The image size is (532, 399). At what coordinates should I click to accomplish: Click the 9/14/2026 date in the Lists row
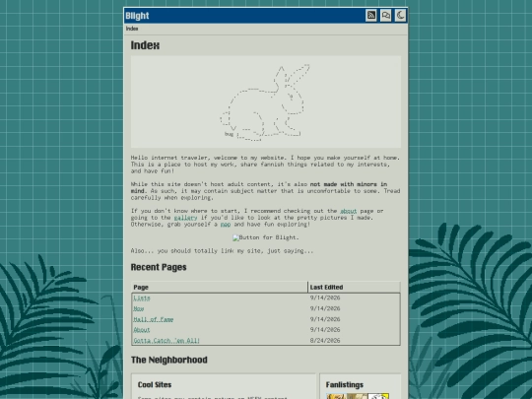coord(325,298)
